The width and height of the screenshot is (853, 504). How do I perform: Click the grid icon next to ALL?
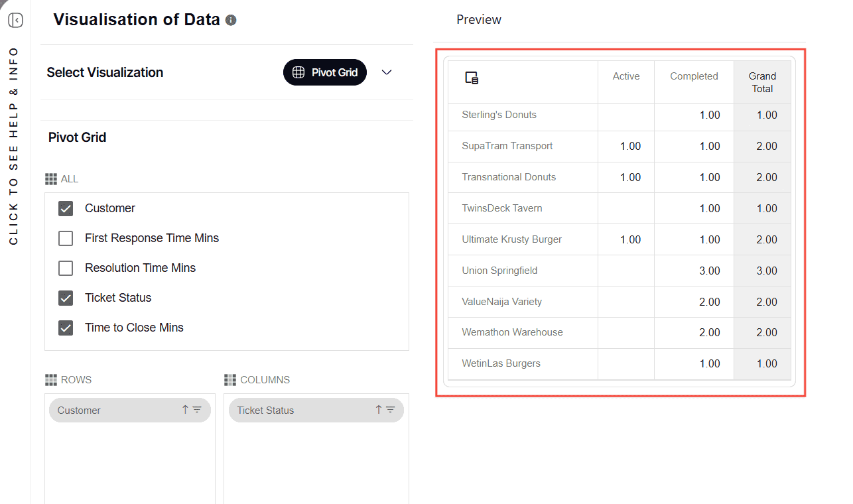click(x=51, y=179)
